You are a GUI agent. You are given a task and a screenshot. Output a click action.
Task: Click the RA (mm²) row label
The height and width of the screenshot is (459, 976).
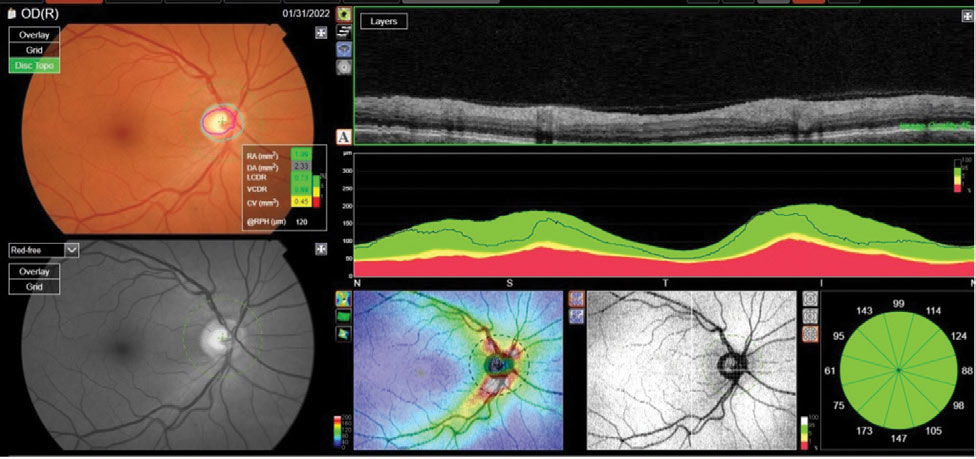pos(263,156)
